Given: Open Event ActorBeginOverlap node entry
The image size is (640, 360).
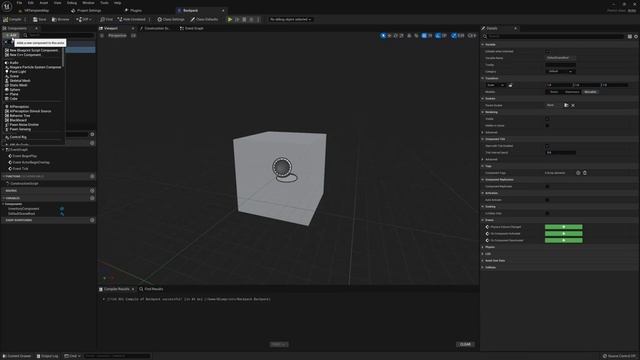Looking at the screenshot, I should point(29,162).
